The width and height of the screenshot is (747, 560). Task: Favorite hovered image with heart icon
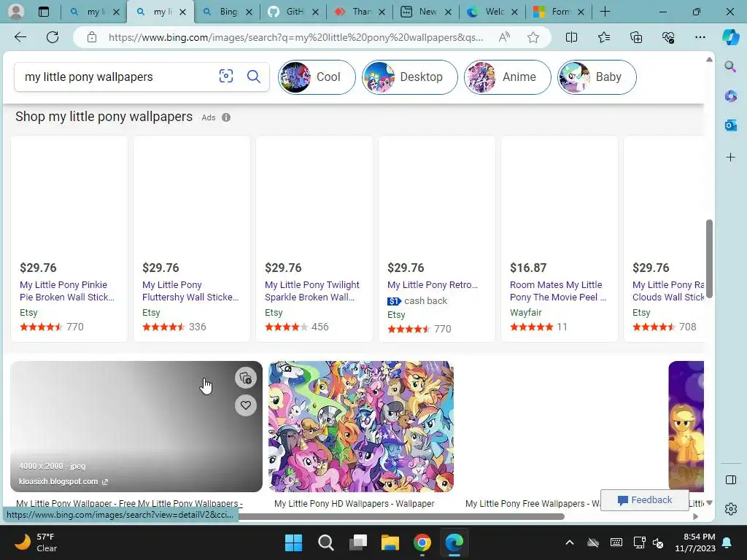pos(245,405)
